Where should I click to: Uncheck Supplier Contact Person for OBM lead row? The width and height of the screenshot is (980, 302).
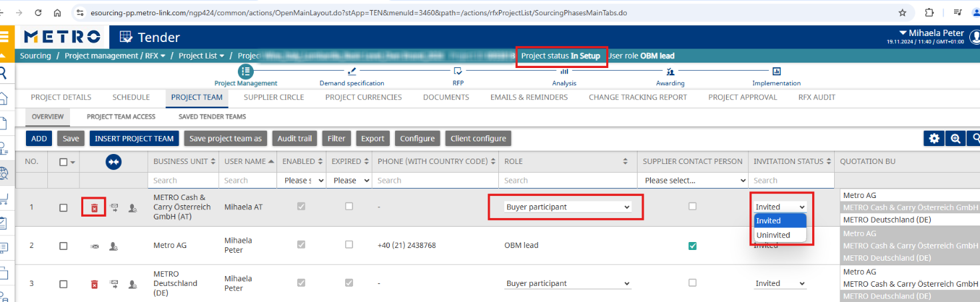(x=692, y=246)
